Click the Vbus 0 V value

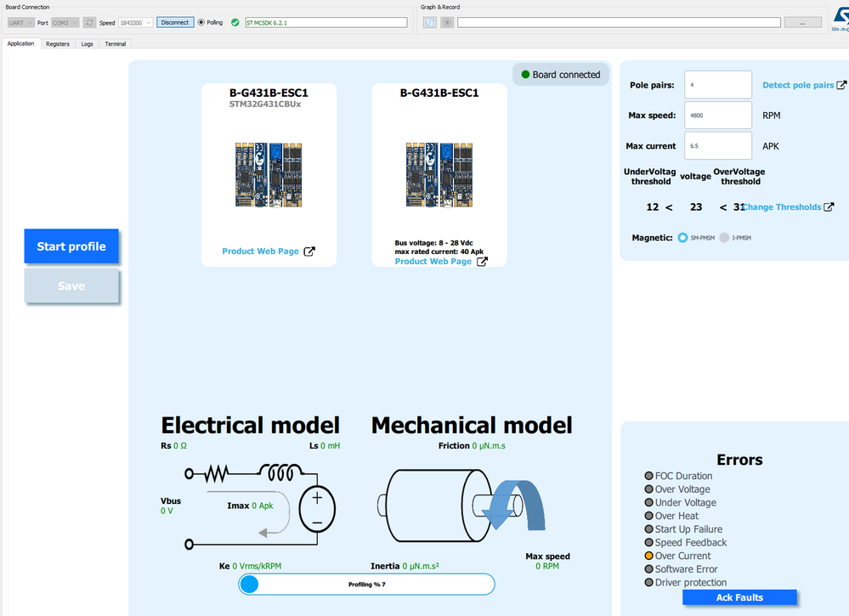171,506
